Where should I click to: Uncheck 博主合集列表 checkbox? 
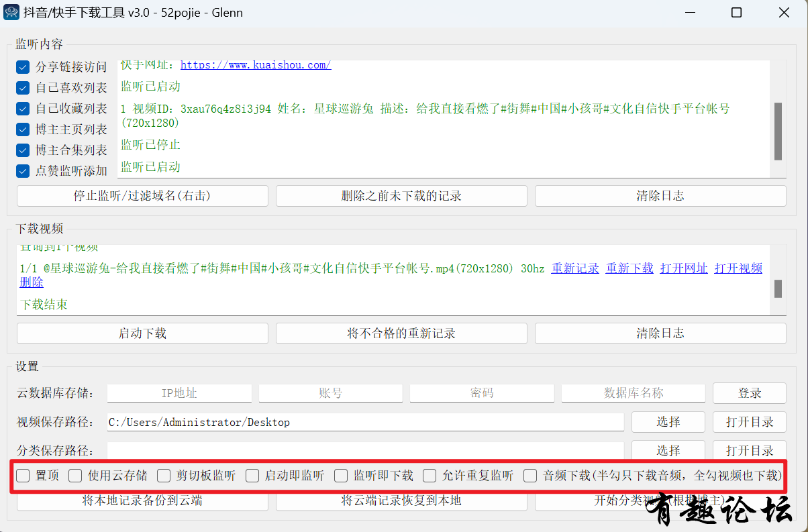(23, 150)
